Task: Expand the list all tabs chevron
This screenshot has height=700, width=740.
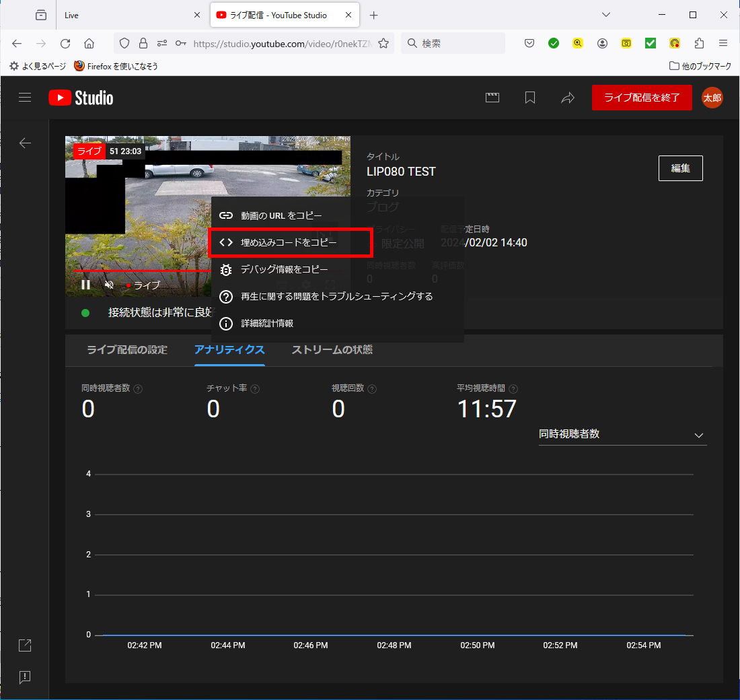Action: click(x=606, y=15)
